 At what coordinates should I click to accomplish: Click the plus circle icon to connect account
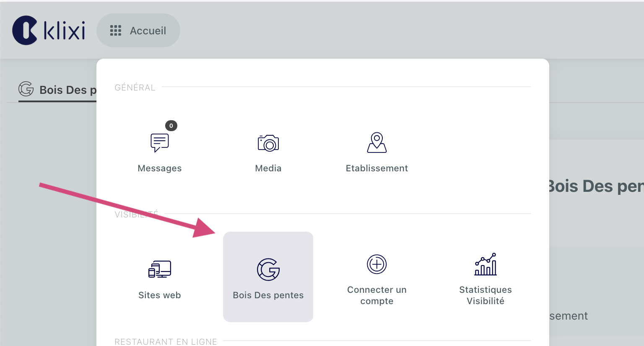[x=377, y=264]
